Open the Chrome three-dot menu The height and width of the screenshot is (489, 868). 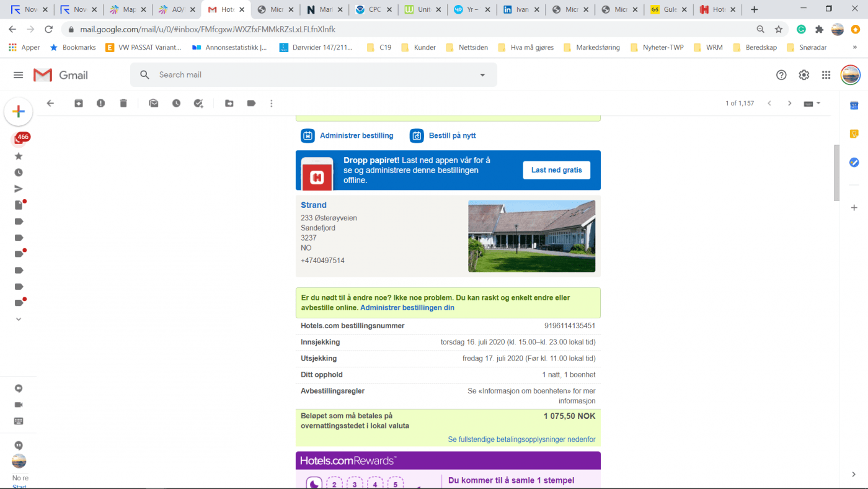[856, 29]
